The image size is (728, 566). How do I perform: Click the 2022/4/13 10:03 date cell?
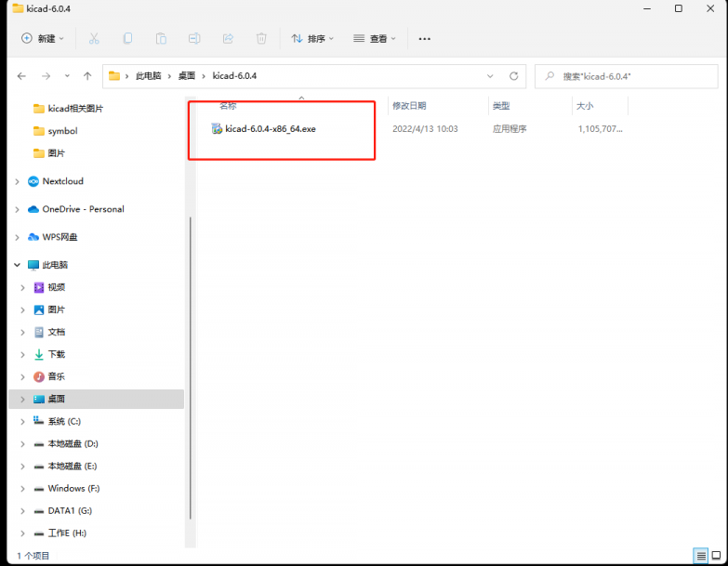pos(425,129)
